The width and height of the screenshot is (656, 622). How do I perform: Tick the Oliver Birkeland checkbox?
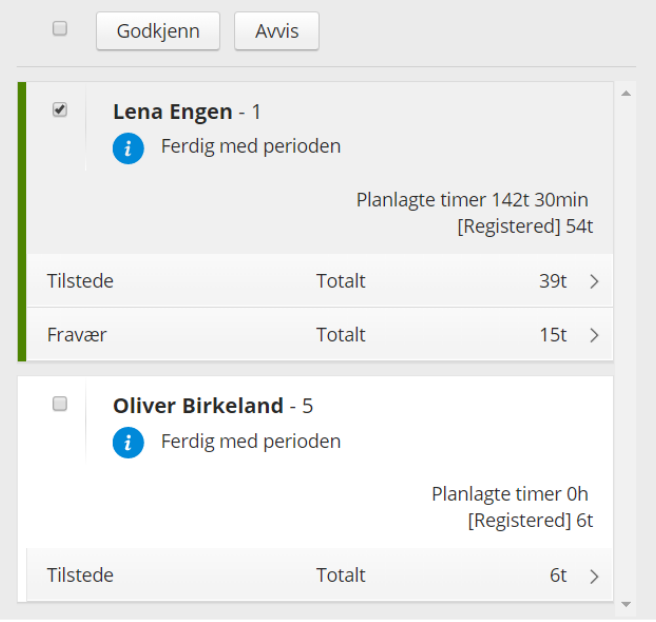pos(60,404)
